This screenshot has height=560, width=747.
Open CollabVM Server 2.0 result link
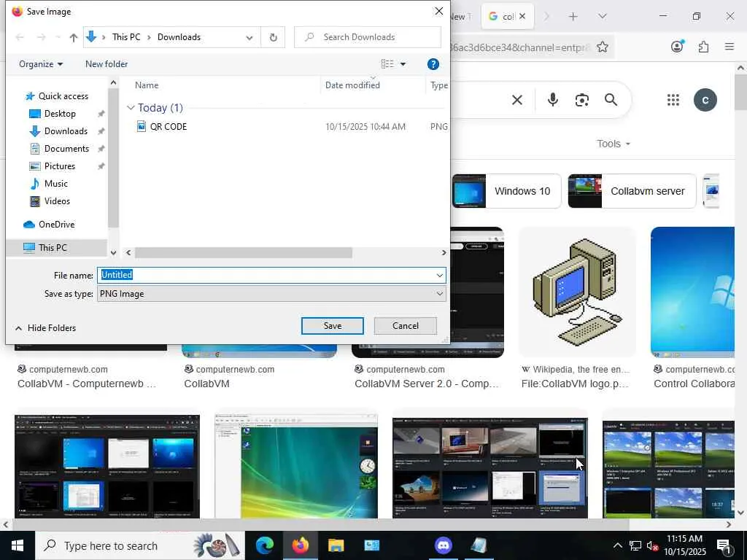(x=426, y=384)
